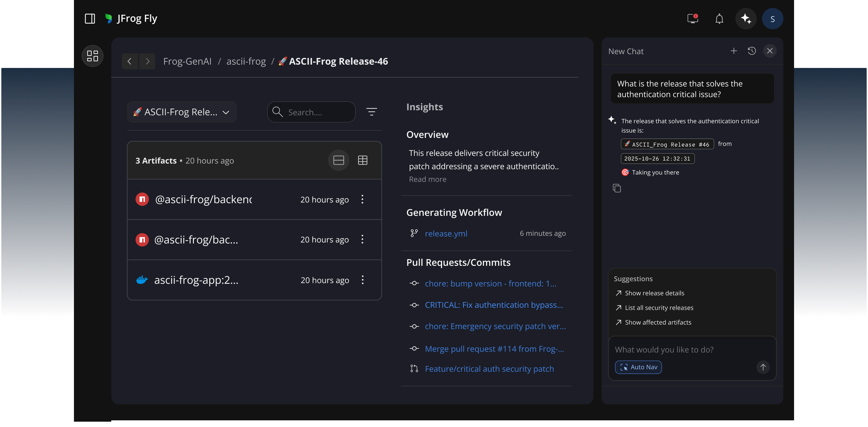Viewport: 868px width, 427px height.
Task: Open CRITICAL Fix authentication bypass commit
Action: click(494, 305)
